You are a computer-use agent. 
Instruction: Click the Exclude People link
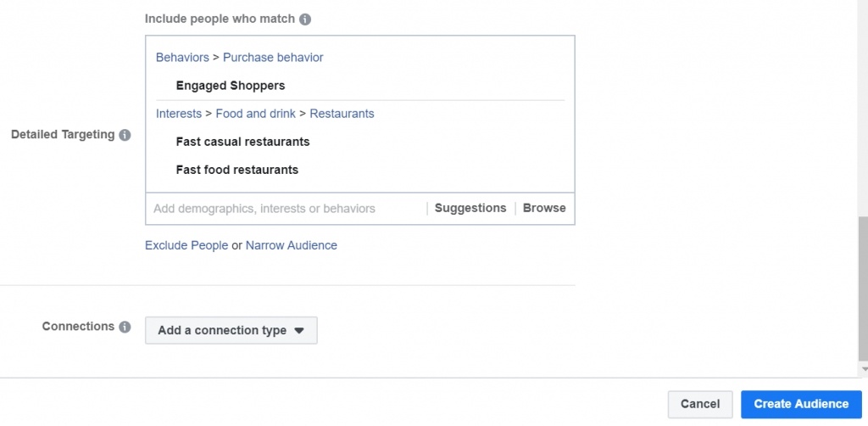[186, 245]
